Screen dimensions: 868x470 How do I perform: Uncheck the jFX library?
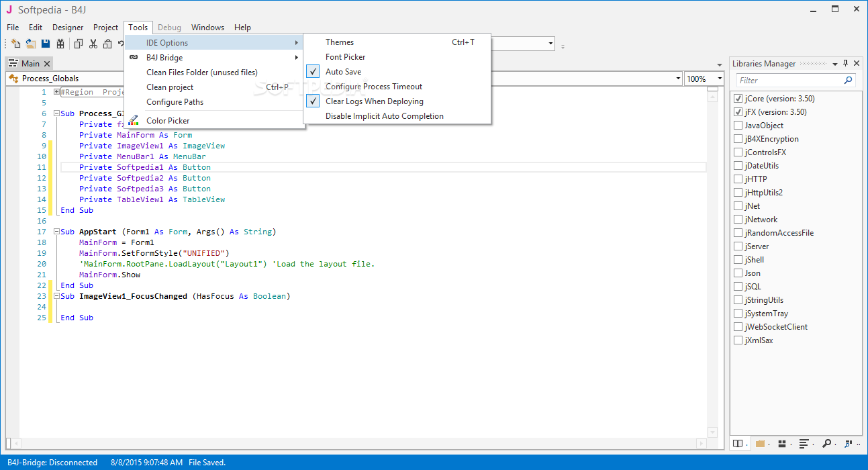738,112
